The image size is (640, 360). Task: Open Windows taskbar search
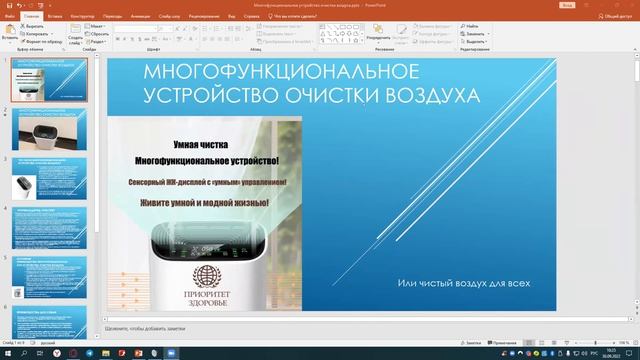(24, 353)
